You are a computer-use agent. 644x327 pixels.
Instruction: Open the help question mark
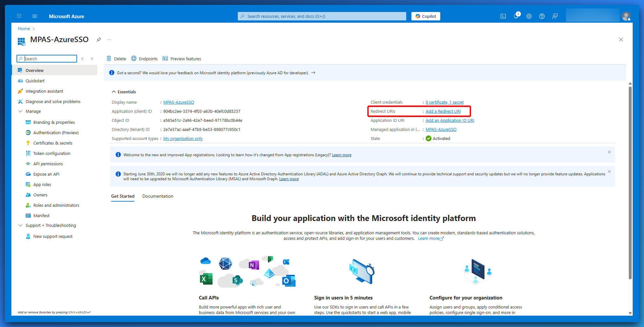point(542,16)
